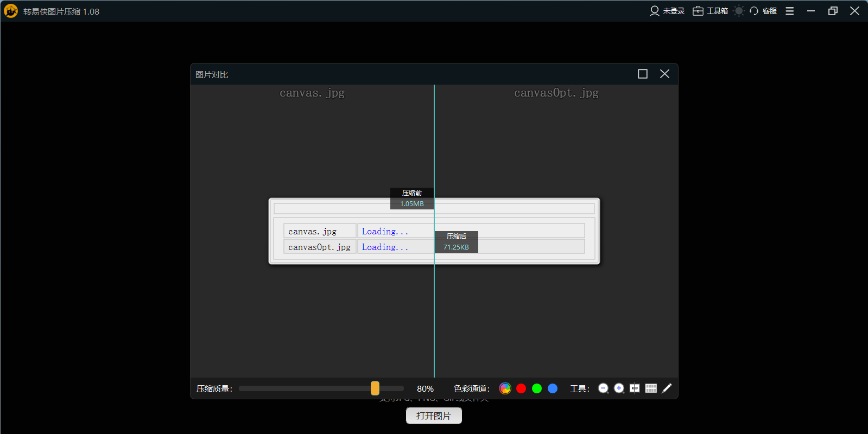Image resolution: width=868 pixels, height=434 pixels.
Task: Restore down the main application window
Action: click(x=833, y=11)
